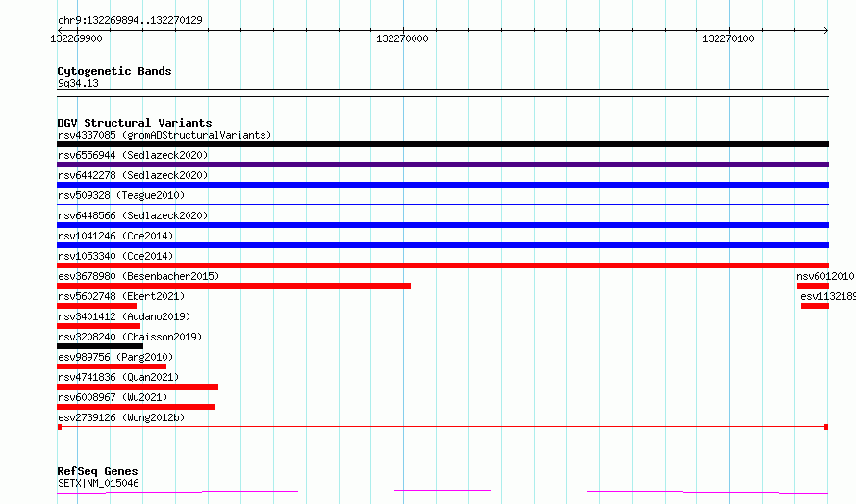Open variant esv2739126 (Wong2012b) label
Screen dimensions: 856x504
point(121,417)
